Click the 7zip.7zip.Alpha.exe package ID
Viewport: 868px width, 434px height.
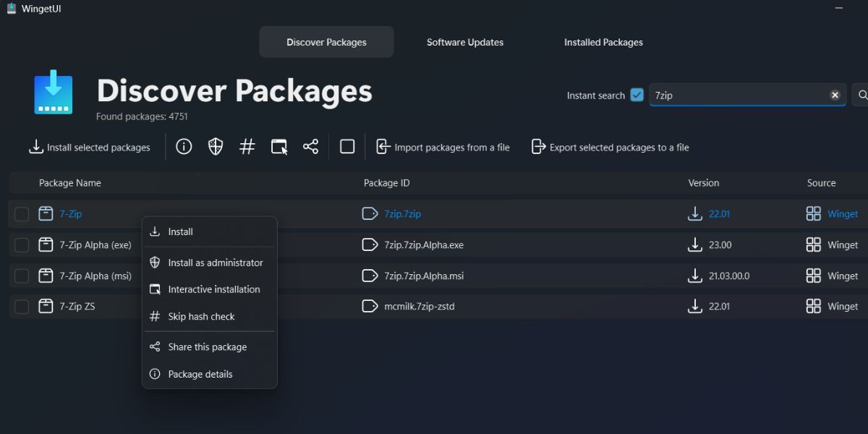[x=424, y=245]
